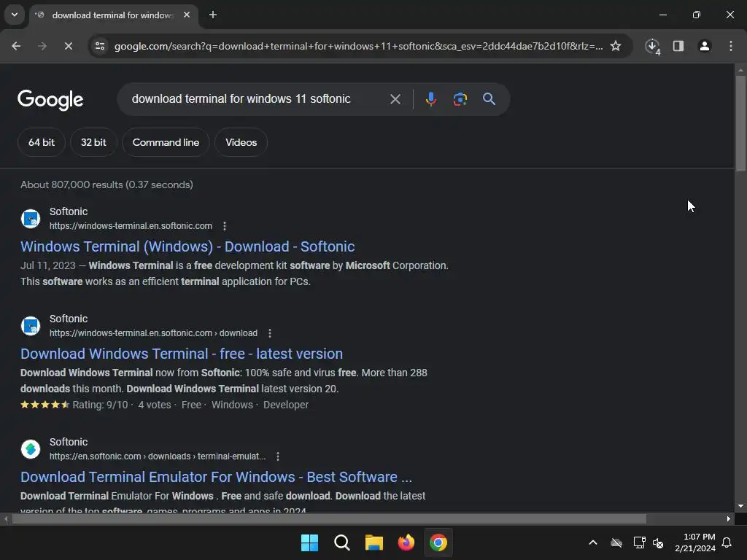747x560 pixels.
Task: View site information icon in address bar
Action: pos(100,46)
